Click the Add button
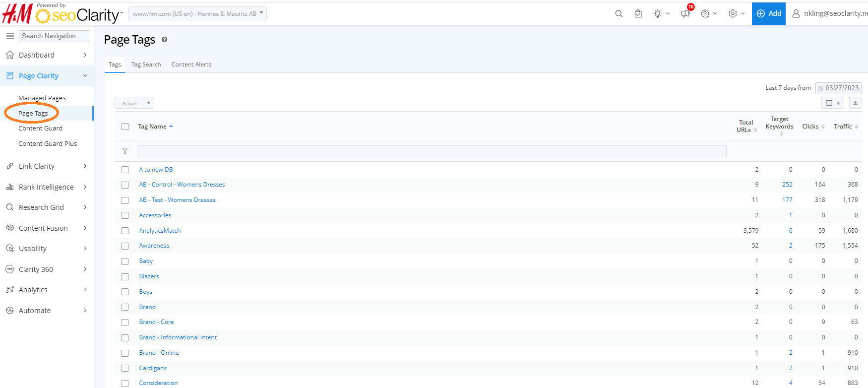Screen dimensions: 868x388 click(x=769, y=13)
